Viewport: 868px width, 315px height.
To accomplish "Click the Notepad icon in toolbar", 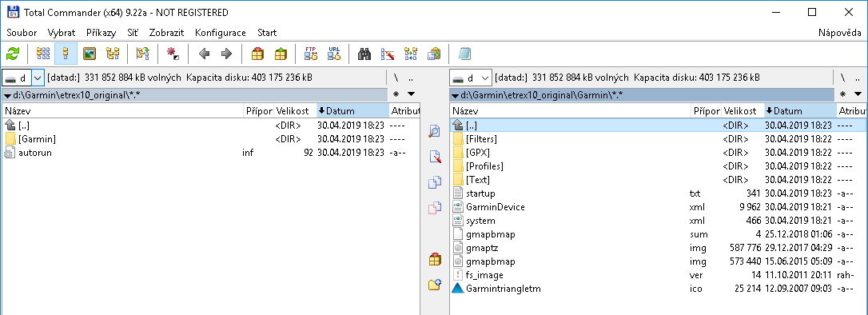I will pos(464,54).
